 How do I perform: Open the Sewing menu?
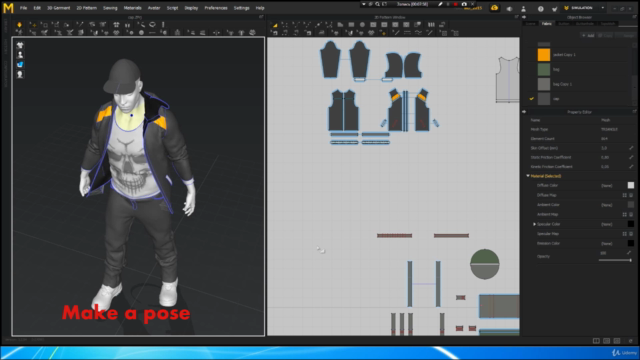pos(110,8)
